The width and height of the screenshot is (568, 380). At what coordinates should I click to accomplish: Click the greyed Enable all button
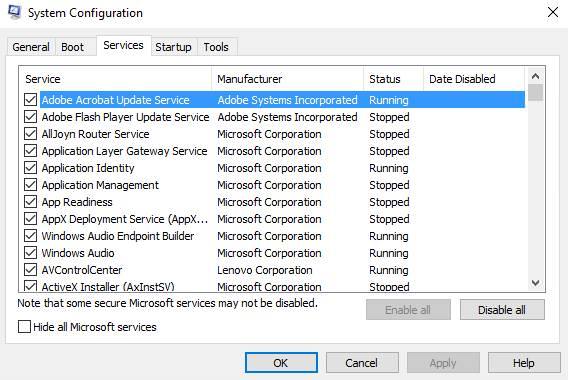click(408, 310)
